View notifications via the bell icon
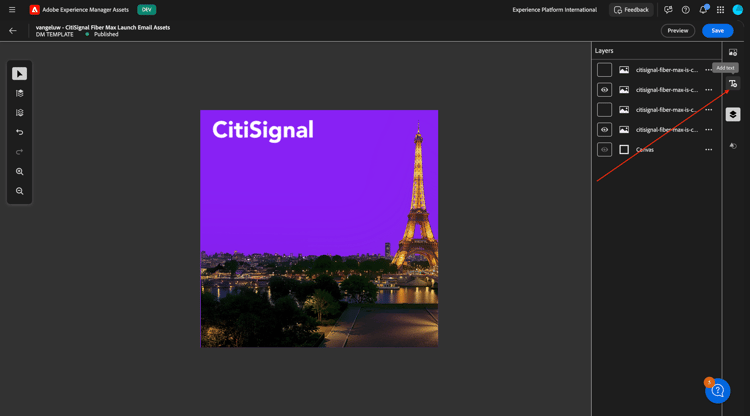This screenshot has width=750, height=416. (703, 10)
